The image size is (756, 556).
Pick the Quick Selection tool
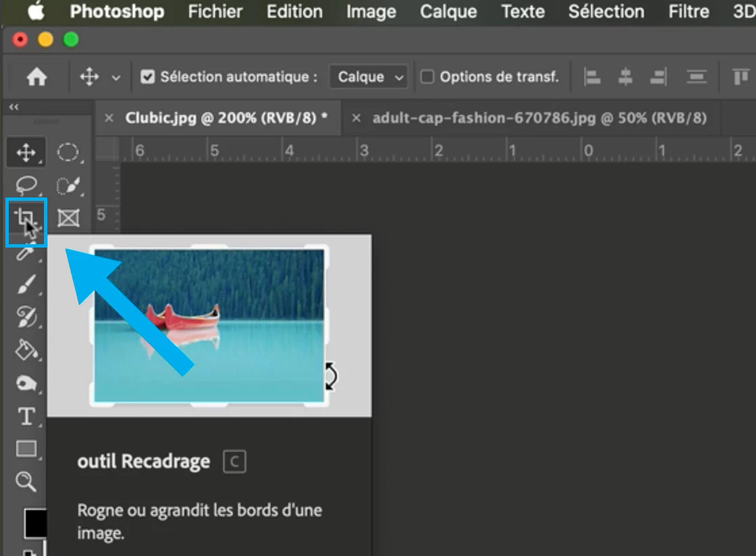coord(68,185)
